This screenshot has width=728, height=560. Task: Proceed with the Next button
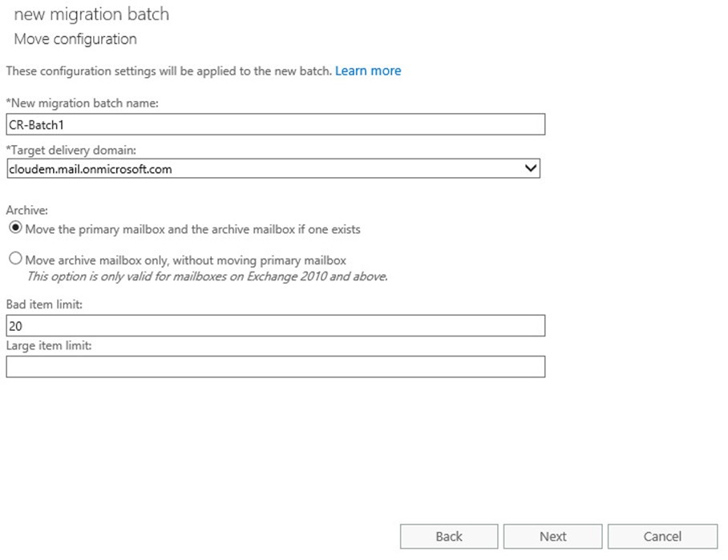point(553,536)
